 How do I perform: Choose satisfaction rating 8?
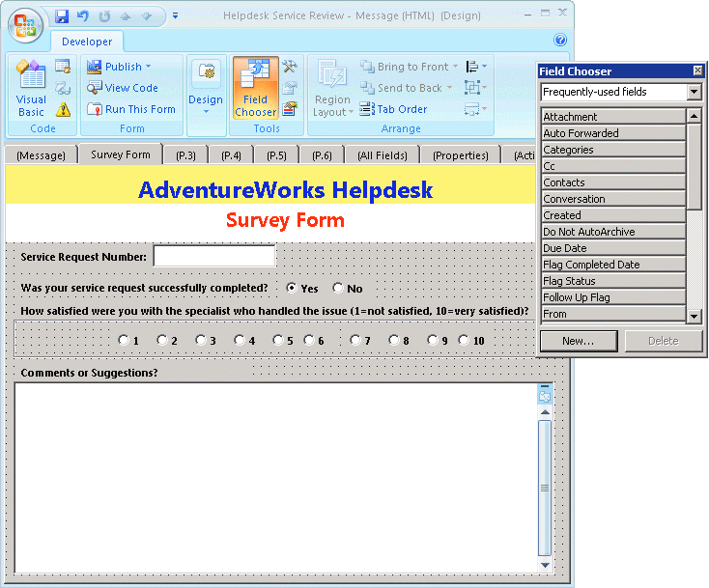pos(394,340)
